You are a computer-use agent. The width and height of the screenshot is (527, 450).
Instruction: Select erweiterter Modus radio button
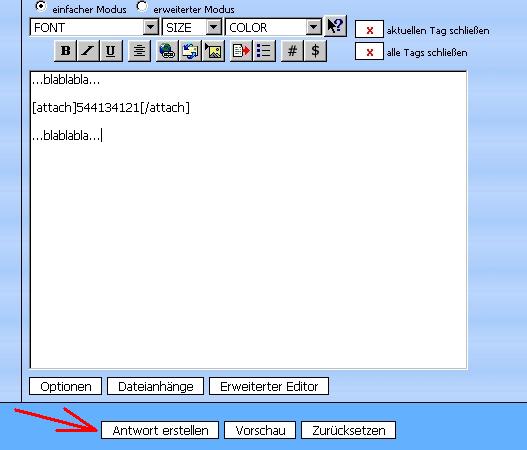pos(142,6)
